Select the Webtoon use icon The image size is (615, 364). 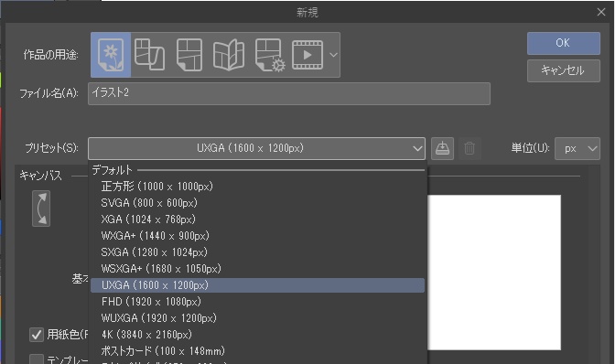click(x=189, y=55)
